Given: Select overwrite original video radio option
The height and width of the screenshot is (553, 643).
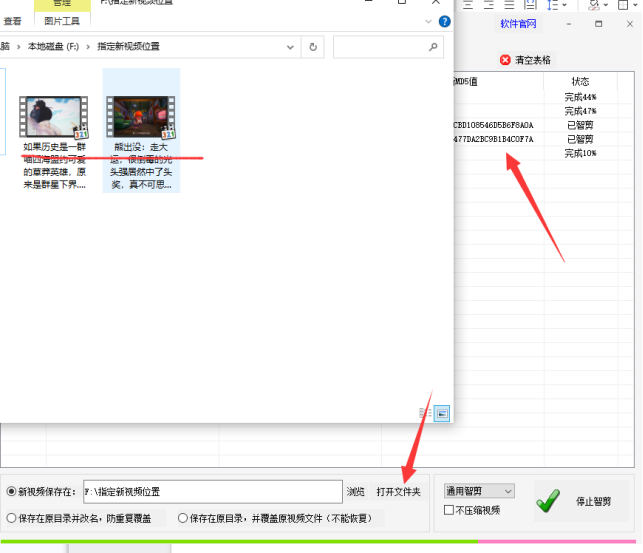Looking at the screenshot, I should (183, 518).
